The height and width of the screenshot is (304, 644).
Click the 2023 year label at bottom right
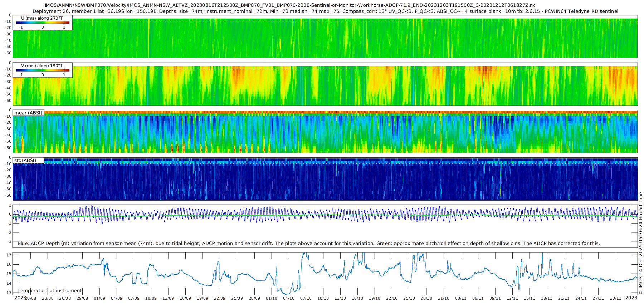pyautogui.click(x=631, y=298)
